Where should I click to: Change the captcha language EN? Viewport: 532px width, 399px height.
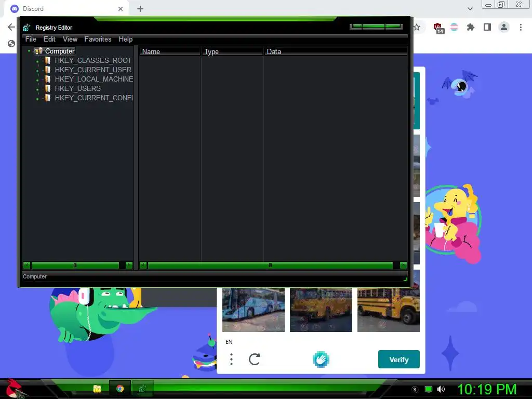[x=229, y=342]
